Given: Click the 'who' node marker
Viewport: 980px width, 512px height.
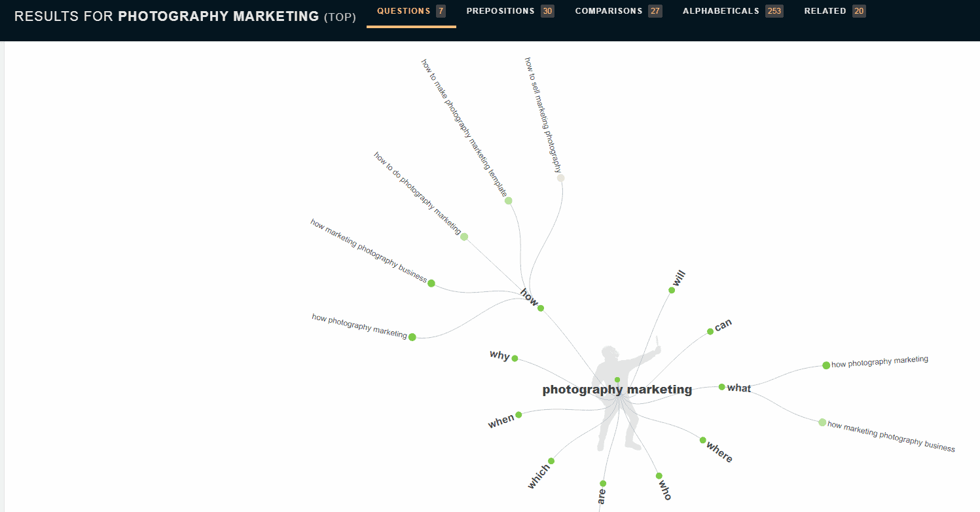Looking at the screenshot, I should 657,476.
